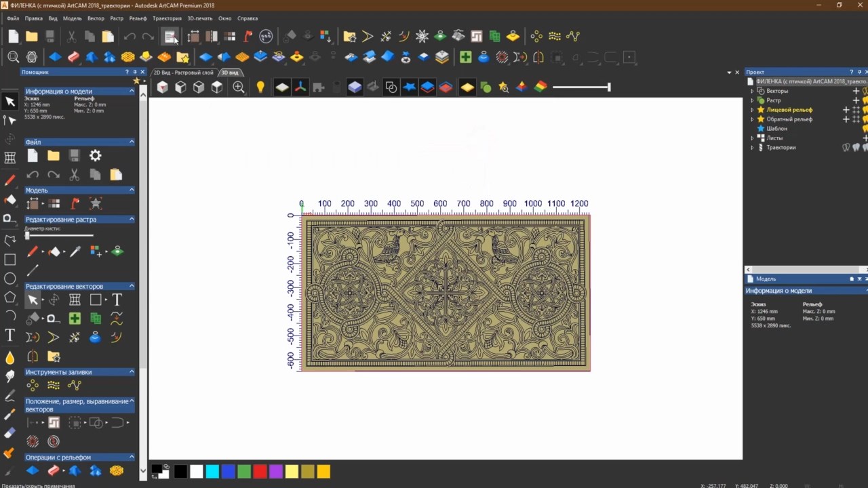Select the arrow selection tool in the left toolbar
The width and height of the screenshot is (868, 488).
pos(10,102)
